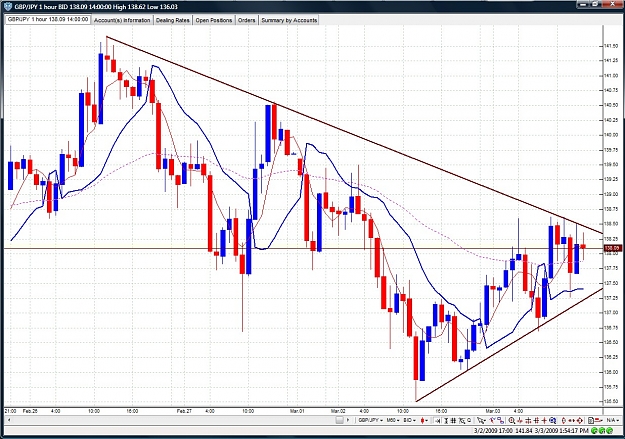This screenshot has width=625, height=439.
Task: Click the 3/3/2009 1:54:17 PM status text
Action: coord(562,431)
